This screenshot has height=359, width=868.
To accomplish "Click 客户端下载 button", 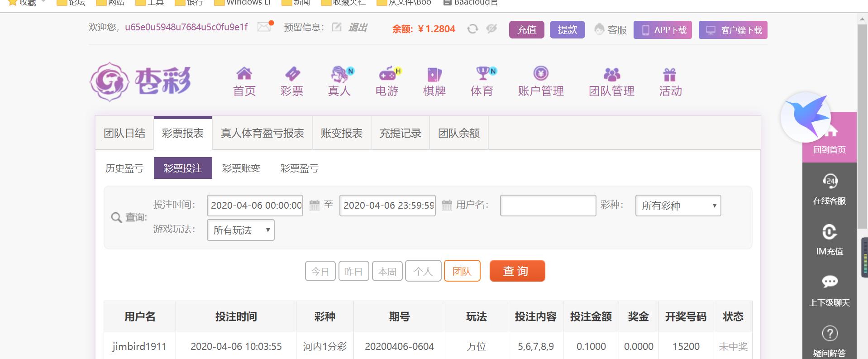I will pos(733,30).
